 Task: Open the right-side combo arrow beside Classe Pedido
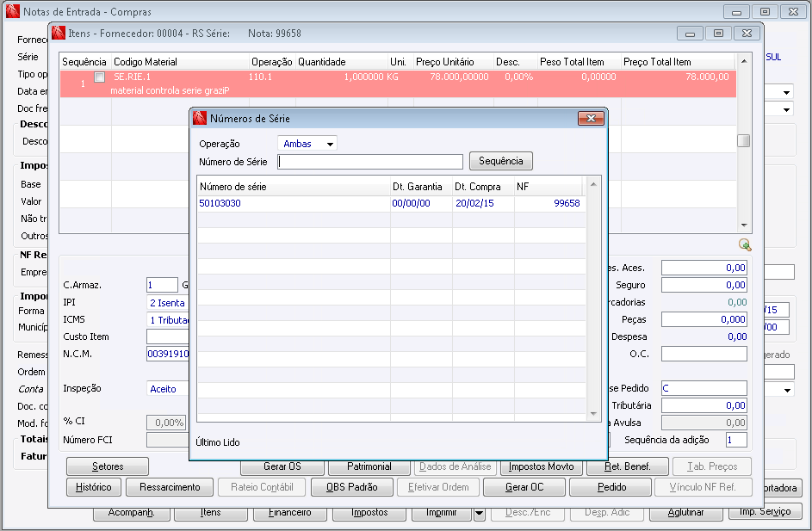click(788, 390)
